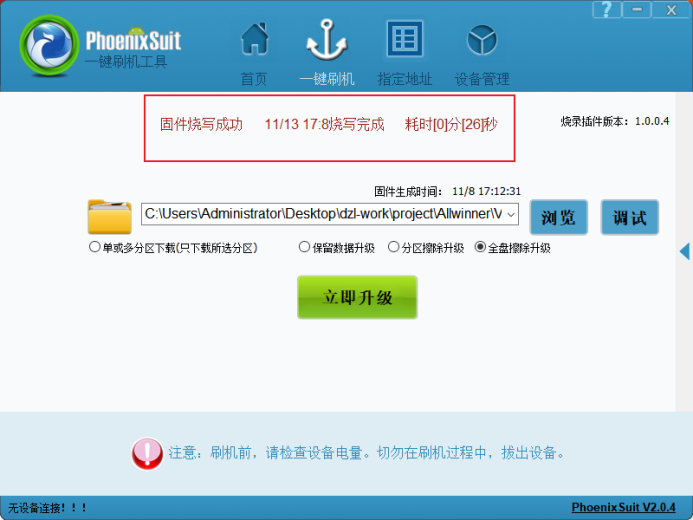
Task: Click the 一键刷机工具 subtitle text
Action: 126,61
